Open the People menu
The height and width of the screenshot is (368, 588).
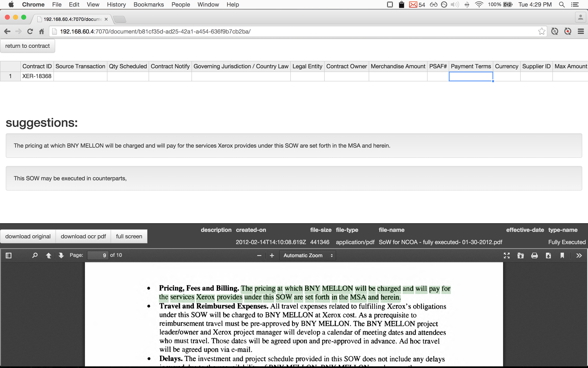point(181,5)
